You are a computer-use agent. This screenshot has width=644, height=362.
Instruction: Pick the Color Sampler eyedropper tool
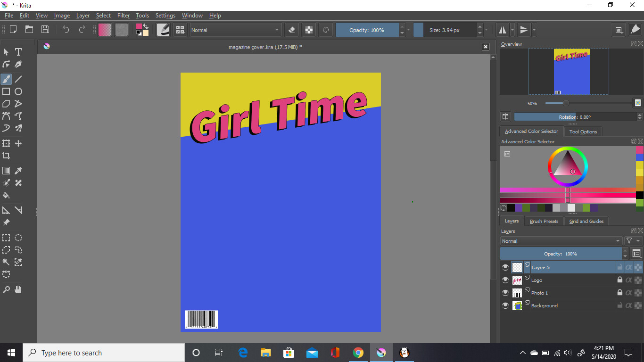tap(18, 171)
